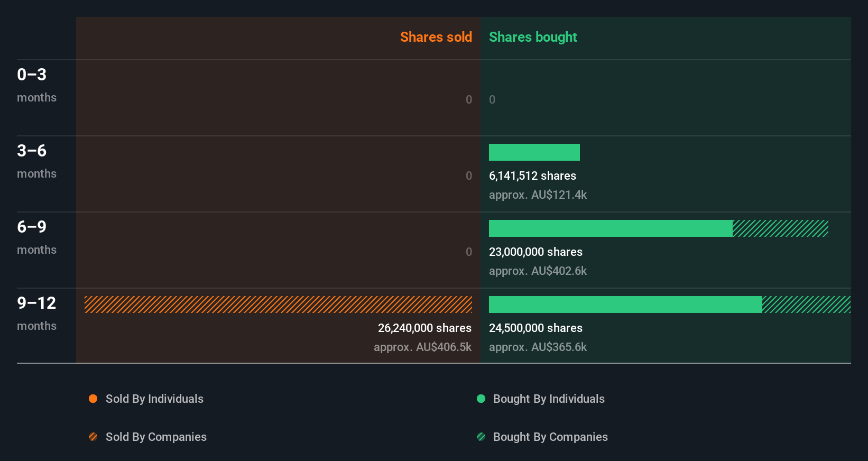Select the Sold By Companies legend label
Viewport: 868px width, 461px height.
coord(156,437)
